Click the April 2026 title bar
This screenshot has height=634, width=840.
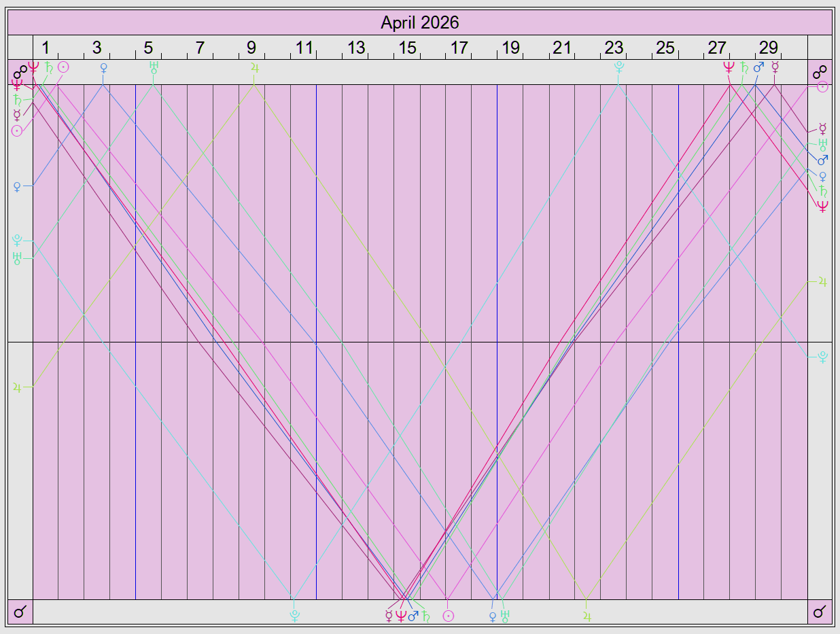(419, 22)
